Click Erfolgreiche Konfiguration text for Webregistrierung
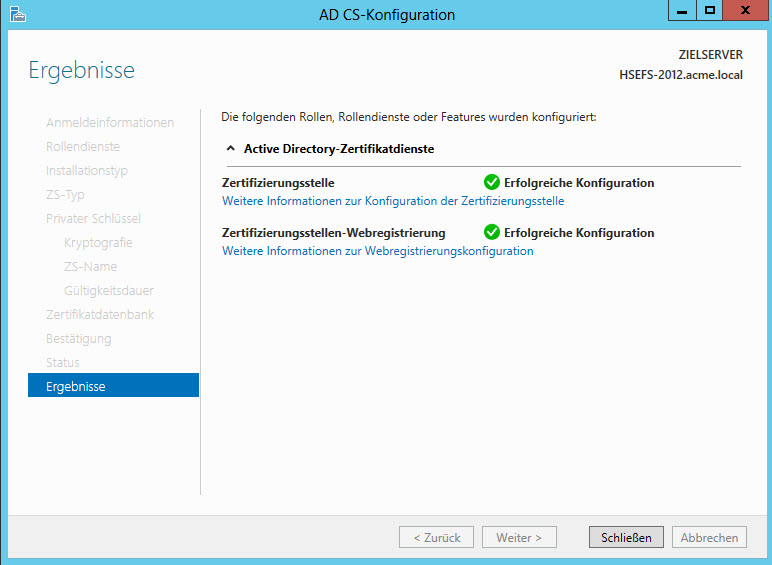Viewport: 772px width, 565px height. (579, 232)
